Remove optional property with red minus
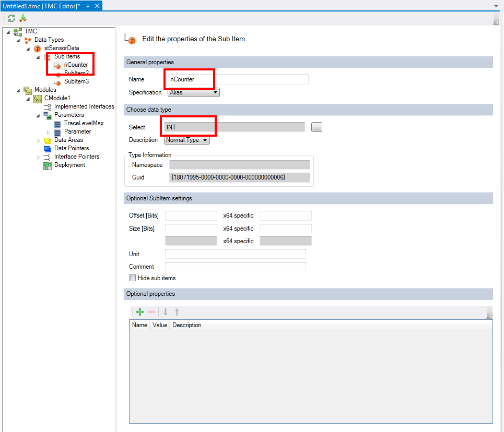This screenshot has height=432, width=504. coord(151,312)
